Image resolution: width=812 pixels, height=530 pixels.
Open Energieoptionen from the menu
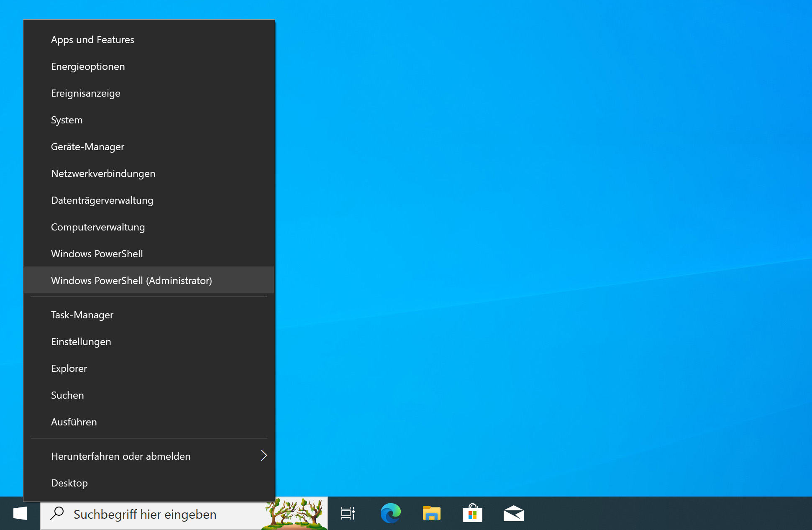pyautogui.click(x=149, y=67)
